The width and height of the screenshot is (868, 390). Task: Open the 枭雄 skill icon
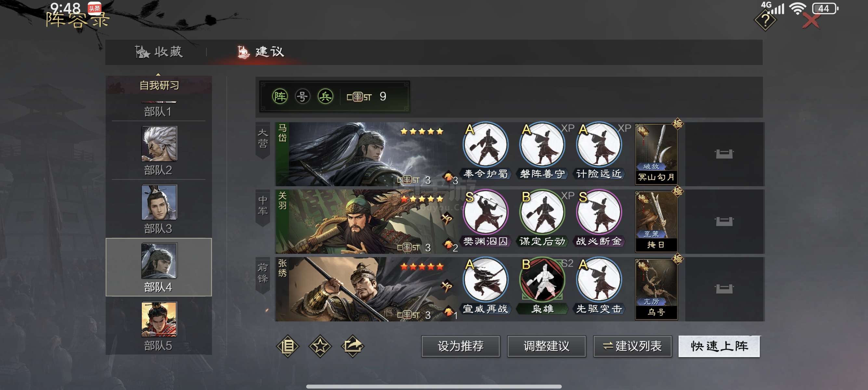pyautogui.click(x=542, y=279)
